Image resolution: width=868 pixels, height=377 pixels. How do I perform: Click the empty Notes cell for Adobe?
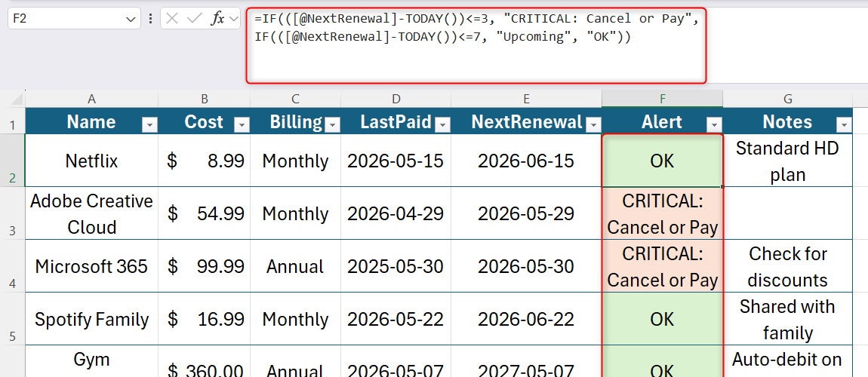point(788,213)
